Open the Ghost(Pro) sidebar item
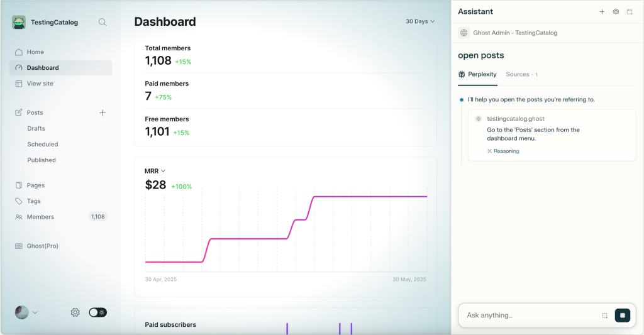644x335 pixels. [x=42, y=246]
